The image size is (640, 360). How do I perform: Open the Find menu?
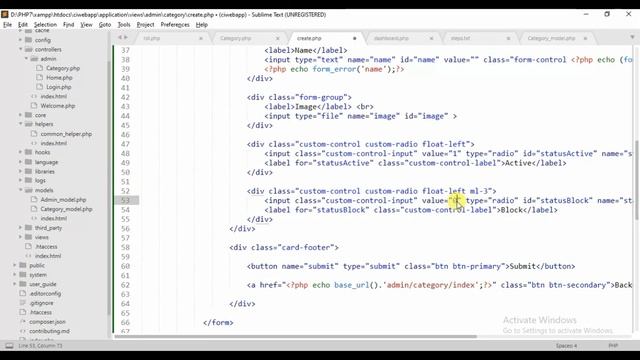coord(69,24)
